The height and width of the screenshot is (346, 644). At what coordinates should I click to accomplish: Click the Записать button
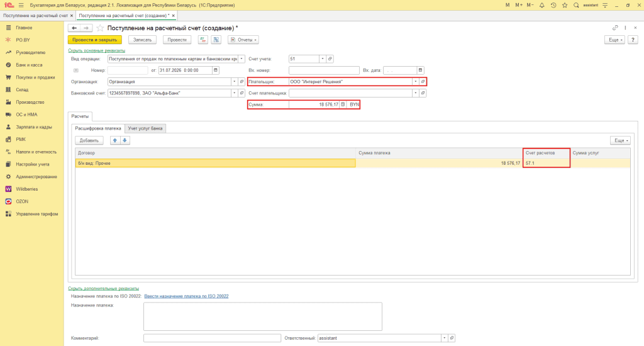(x=143, y=40)
